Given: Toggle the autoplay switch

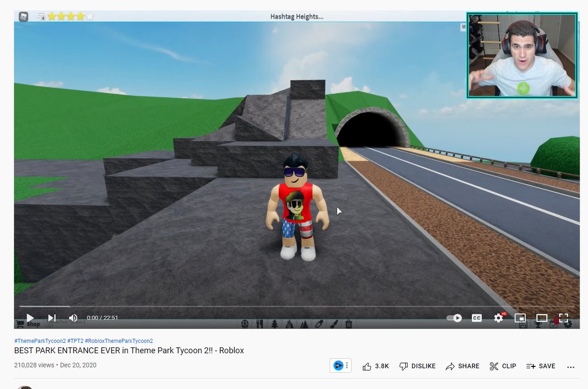Looking at the screenshot, I should click(454, 318).
